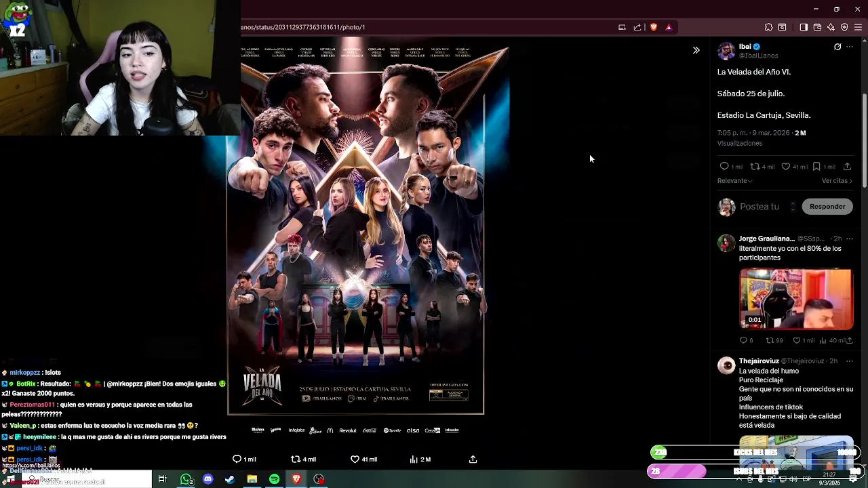The image size is (868, 488).
Task: Open Brave Shields lion icon in address bar
Action: pyautogui.click(x=654, y=27)
